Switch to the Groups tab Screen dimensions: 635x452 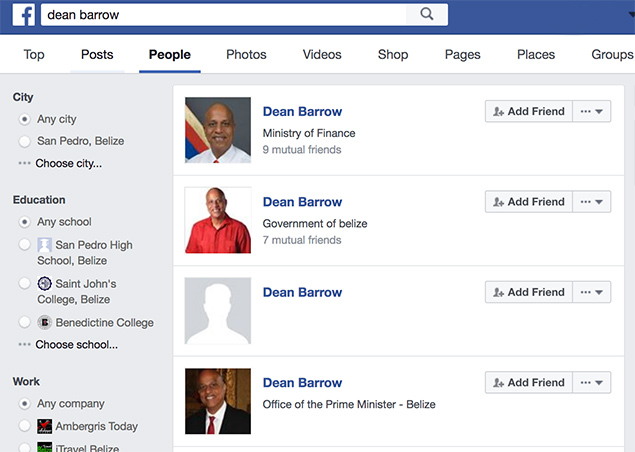click(612, 54)
